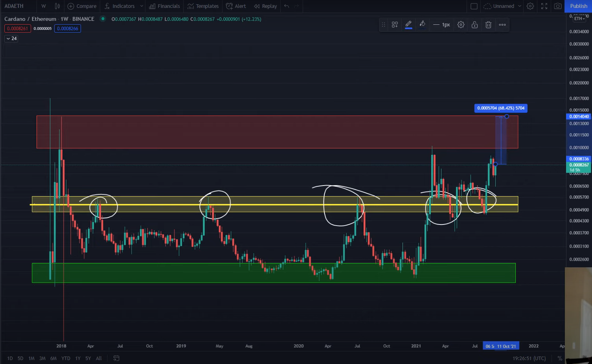
Task: Enter fullscreen mode
Action: pos(544,6)
